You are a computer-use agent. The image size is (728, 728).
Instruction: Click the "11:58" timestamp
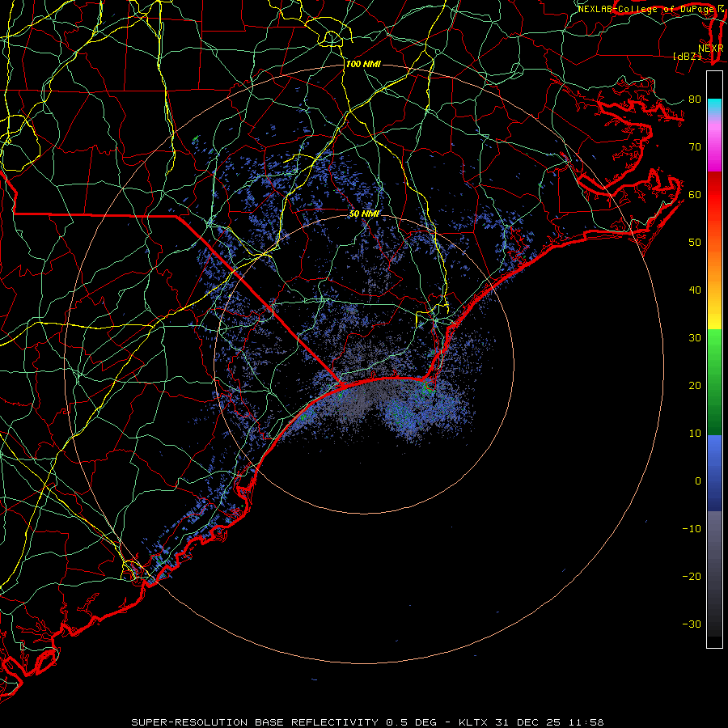587,722
